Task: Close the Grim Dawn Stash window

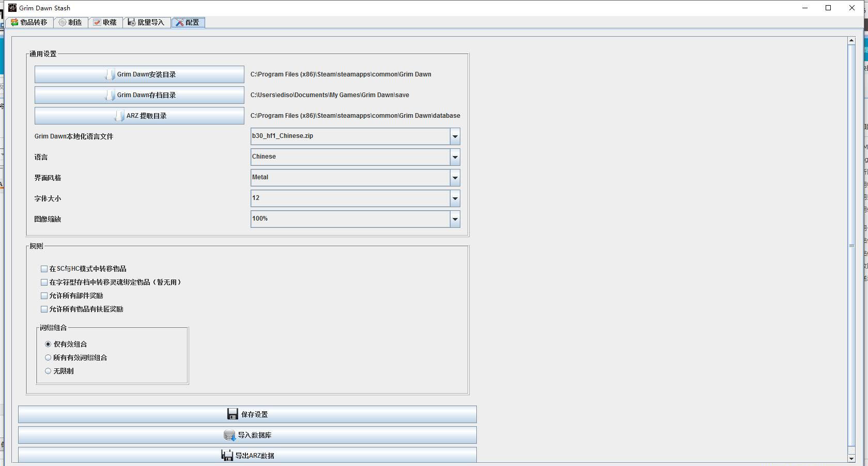Action: [x=852, y=8]
